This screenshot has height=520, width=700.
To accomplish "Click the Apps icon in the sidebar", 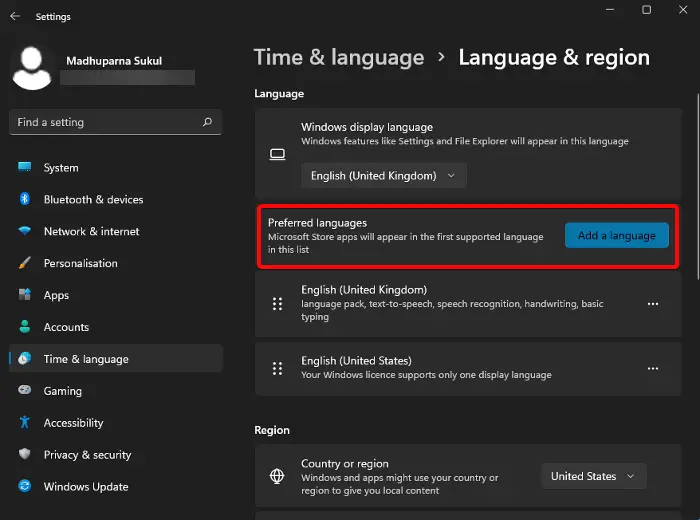I will (25, 295).
